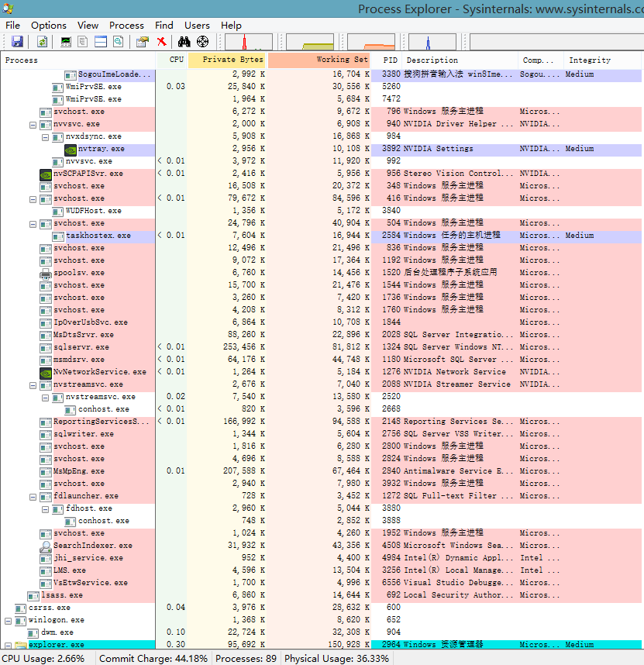Click the binoculars Find icon
This screenshot has width=644, height=665.
point(184,41)
